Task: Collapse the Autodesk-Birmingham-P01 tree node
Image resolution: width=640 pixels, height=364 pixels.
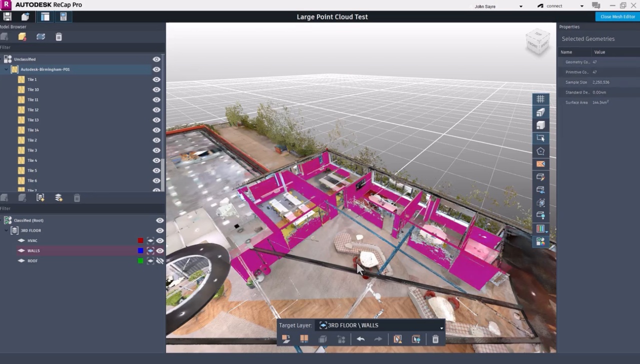Action: 6,69
